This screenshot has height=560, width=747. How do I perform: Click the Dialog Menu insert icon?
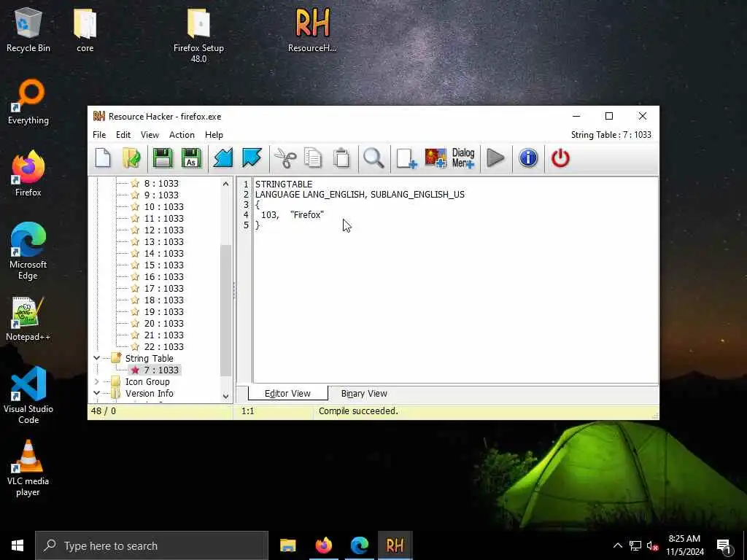(x=463, y=158)
